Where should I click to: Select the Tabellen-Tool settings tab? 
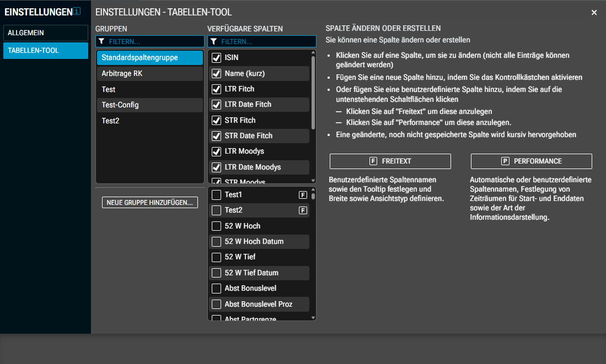pos(46,51)
